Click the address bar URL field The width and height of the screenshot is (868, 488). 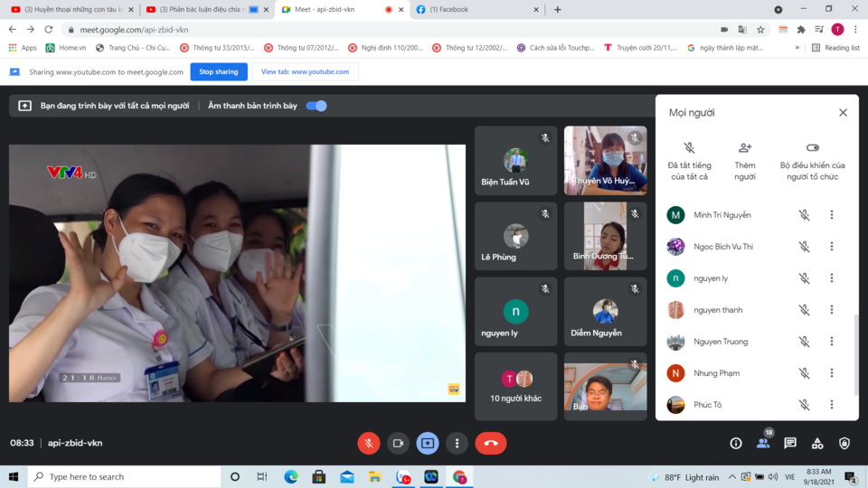coord(388,30)
